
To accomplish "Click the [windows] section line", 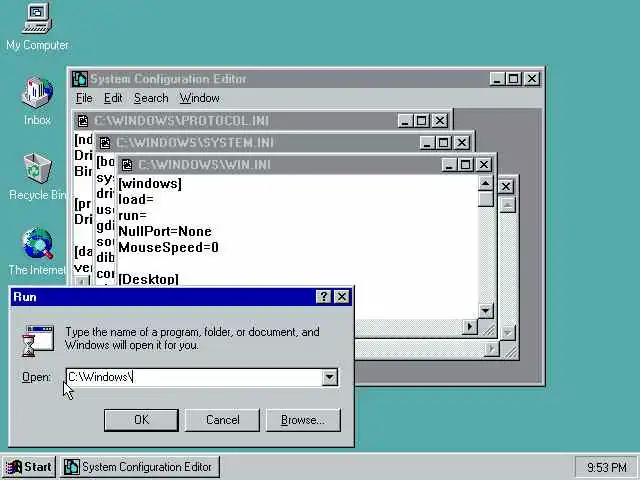I will tap(150, 184).
